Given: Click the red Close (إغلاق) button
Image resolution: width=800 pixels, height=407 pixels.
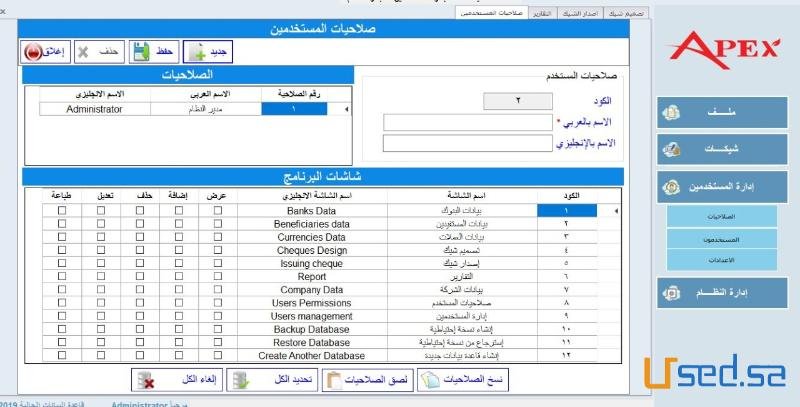Looking at the screenshot, I should tap(43, 50).
